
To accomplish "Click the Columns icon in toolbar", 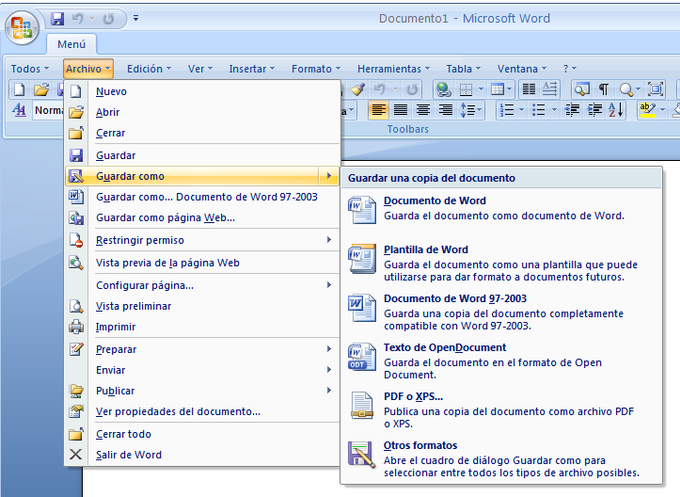I will click(529, 89).
